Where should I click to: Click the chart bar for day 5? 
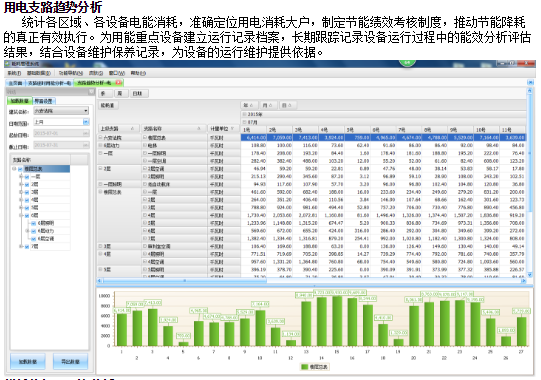click(x=183, y=344)
